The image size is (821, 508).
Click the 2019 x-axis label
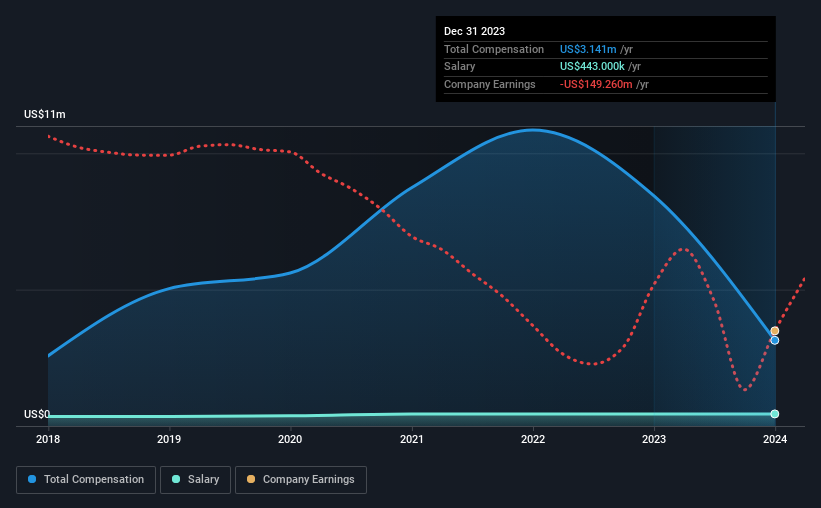[169, 439]
